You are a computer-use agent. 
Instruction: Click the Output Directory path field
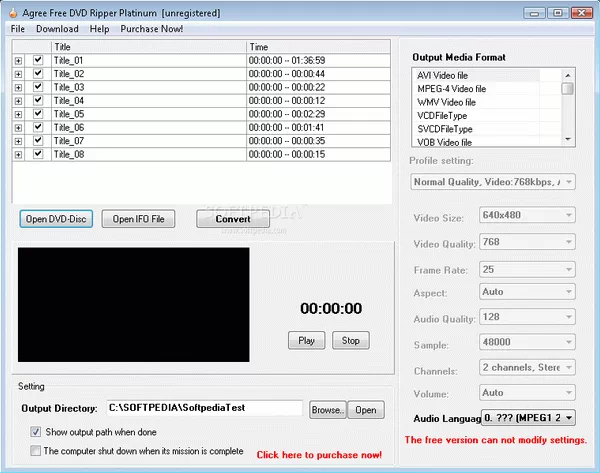coord(203,408)
